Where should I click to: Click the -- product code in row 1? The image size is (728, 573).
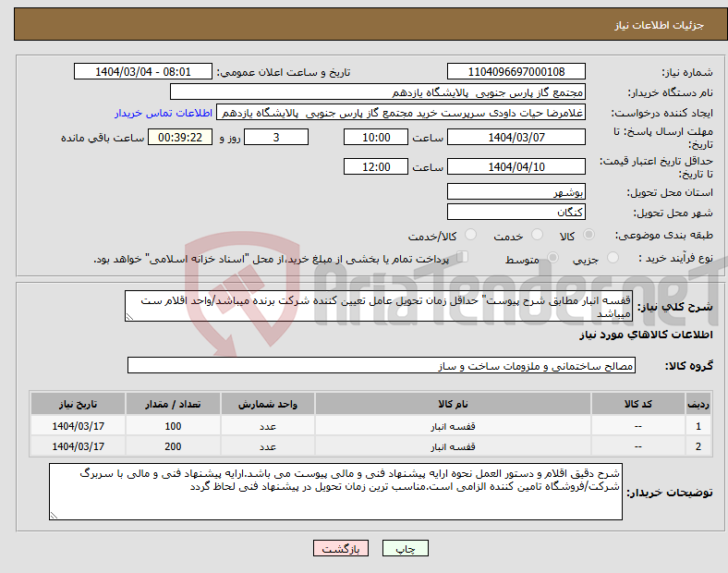(x=638, y=426)
